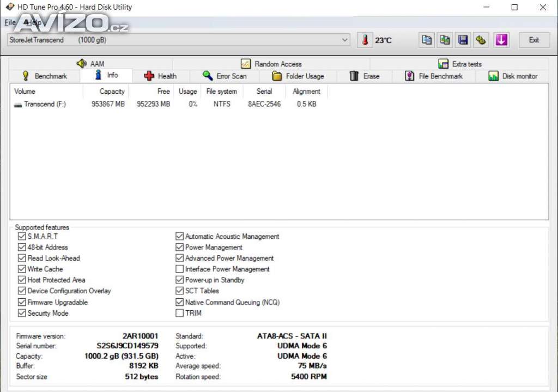Screen dimensions: 558x392
Task: Click purple down-arrow minimize-to-tray icon
Action: tap(501, 40)
